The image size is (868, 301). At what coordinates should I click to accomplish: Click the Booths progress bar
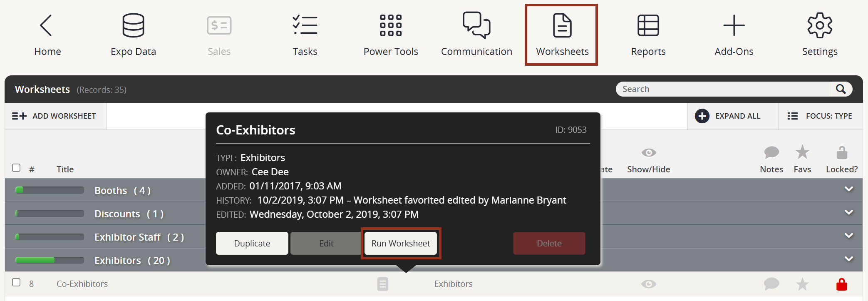pos(50,190)
